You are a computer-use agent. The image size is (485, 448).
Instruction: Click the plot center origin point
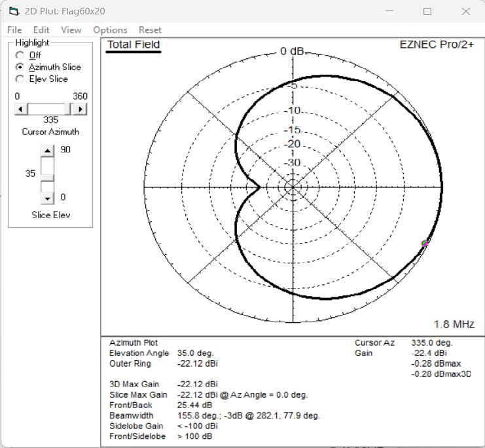pyautogui.click(x=292, y=187)
